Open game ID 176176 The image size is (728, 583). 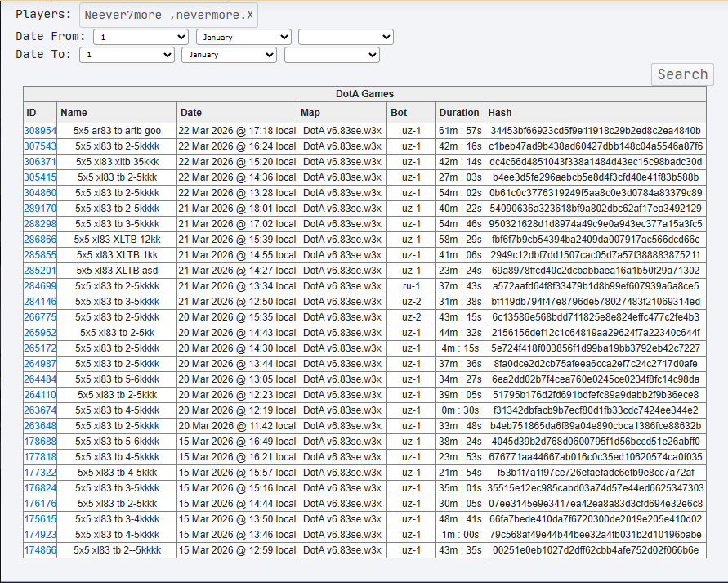click(x=40, y=504)
